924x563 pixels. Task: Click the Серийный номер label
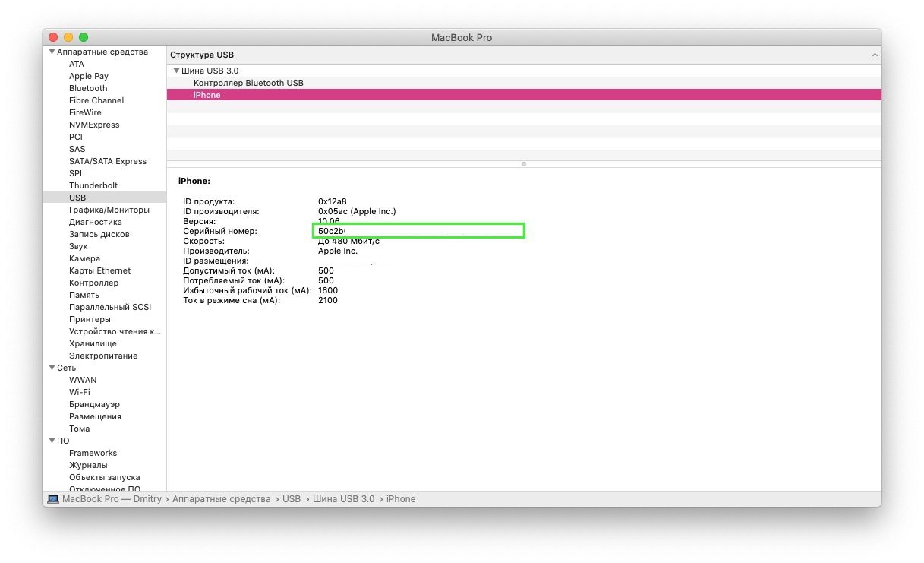(x=220, y=231)
